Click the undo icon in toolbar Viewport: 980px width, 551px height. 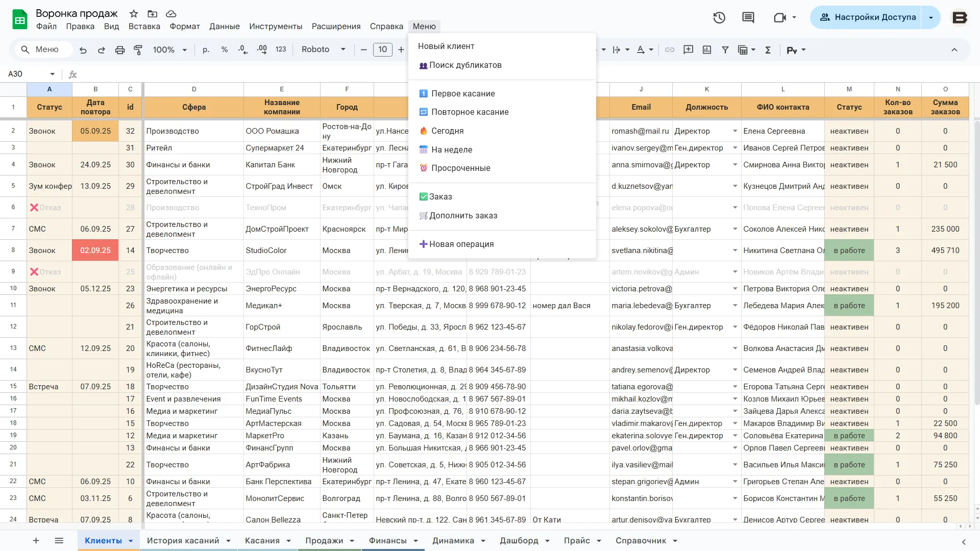[83, 49]
